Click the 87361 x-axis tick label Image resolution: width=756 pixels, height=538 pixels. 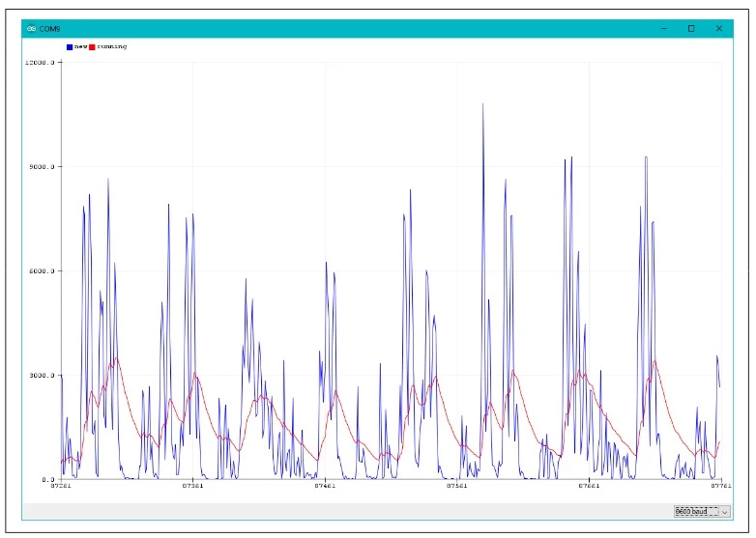pyautogui.click(x=192, y=486)
